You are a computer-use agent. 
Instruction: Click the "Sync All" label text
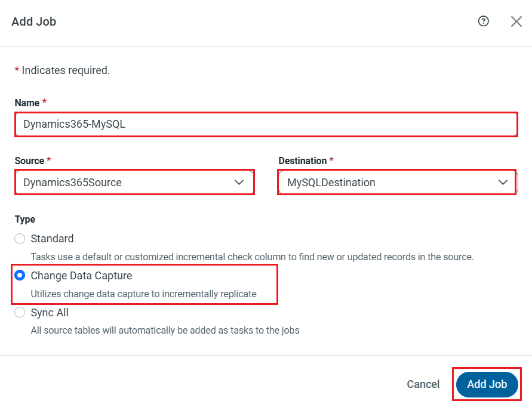[50, 313]
